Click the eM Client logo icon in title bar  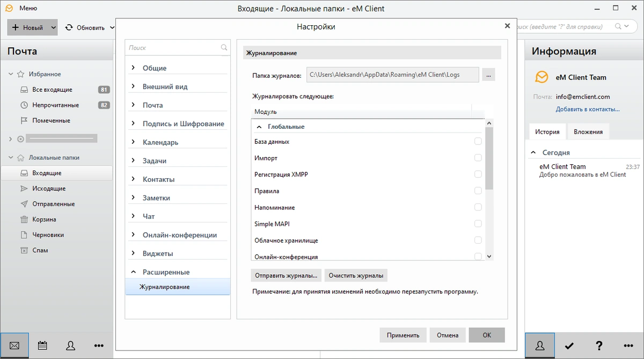coord(9,8)
